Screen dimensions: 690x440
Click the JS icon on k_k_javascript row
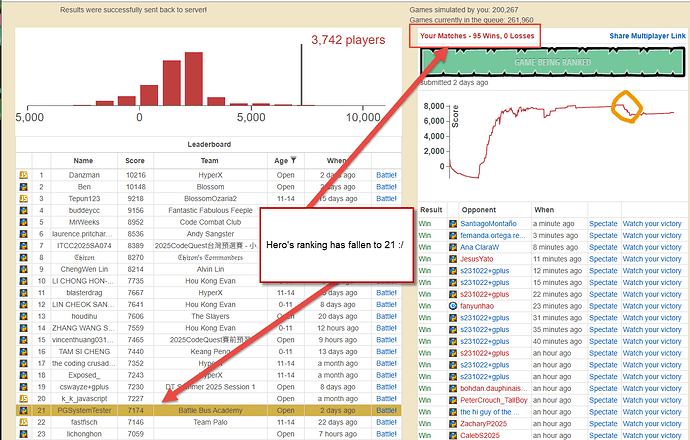(23, 399)
